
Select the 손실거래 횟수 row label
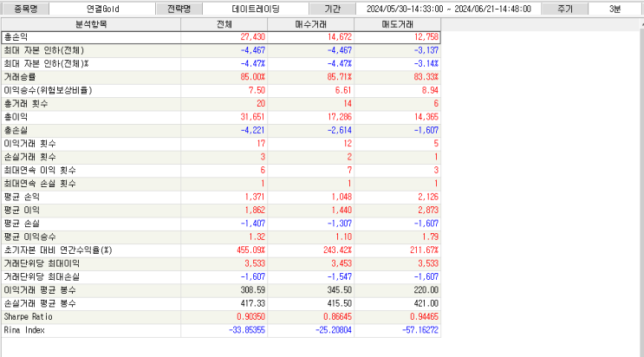[30, 157]
